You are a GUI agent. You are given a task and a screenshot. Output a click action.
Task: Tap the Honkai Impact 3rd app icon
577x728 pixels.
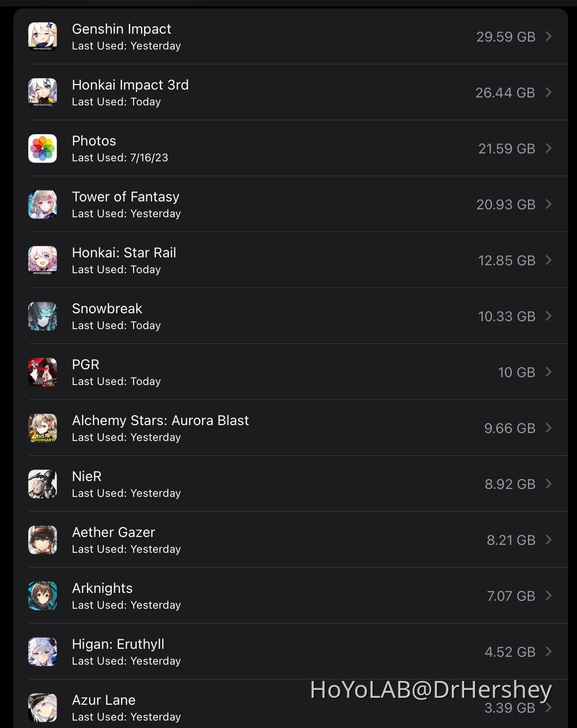[x=43, y=93]
